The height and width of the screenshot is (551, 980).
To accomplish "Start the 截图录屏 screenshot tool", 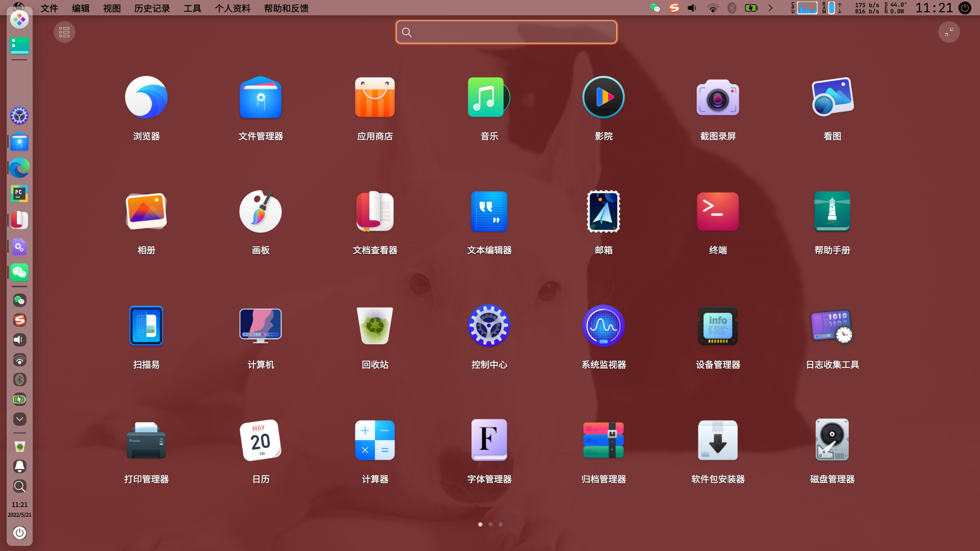I will pos(718,97).
